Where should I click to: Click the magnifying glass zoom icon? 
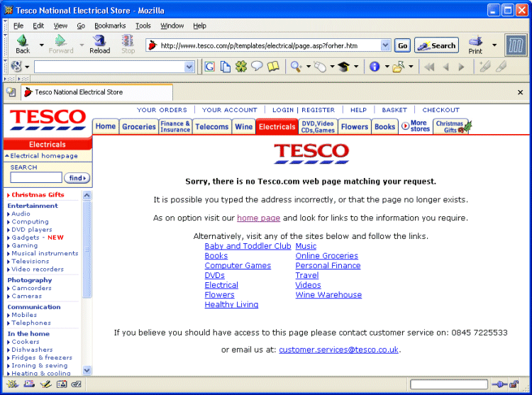tap(296, 67)
